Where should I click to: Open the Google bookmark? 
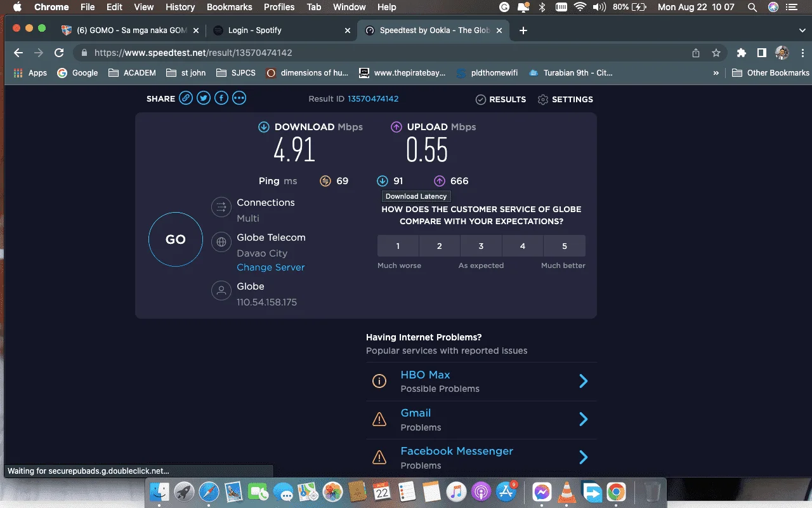click(x=77, y=73)
